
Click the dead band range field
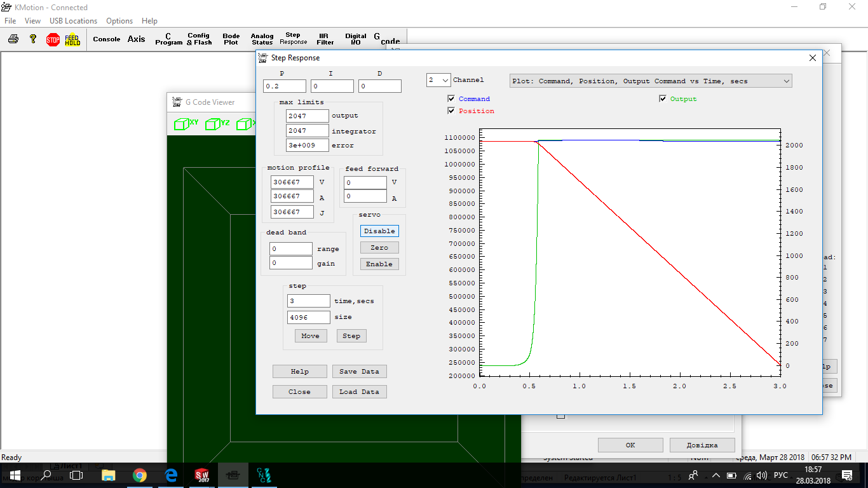[x=291, y=249]
